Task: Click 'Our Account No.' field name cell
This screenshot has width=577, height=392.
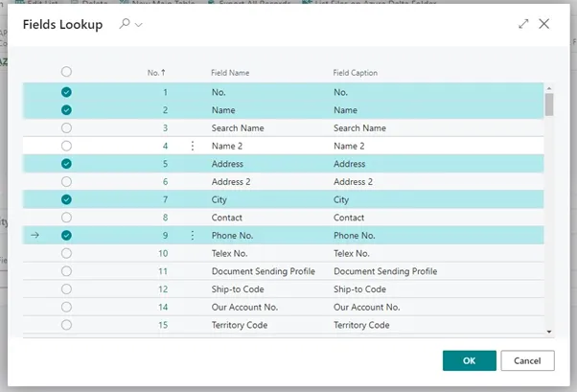Action: [x=244, y=307]
